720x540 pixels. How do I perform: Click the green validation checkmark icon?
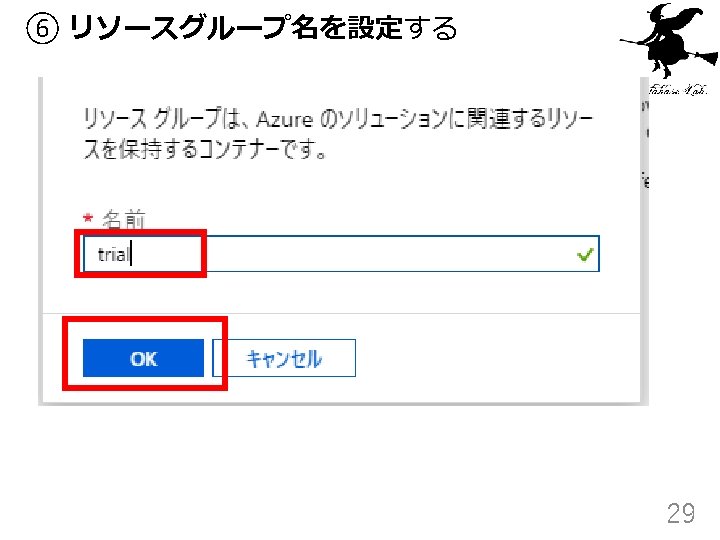pos(586,255)
